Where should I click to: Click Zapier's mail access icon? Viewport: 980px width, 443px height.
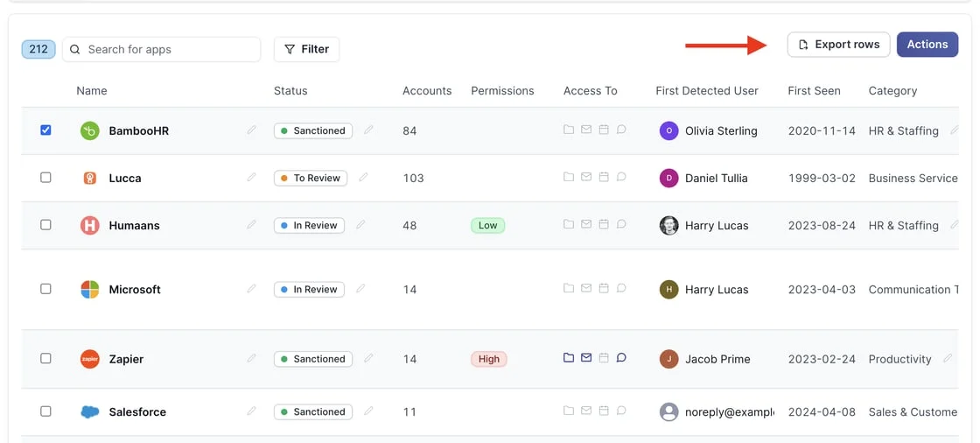(x=586, y=358)
